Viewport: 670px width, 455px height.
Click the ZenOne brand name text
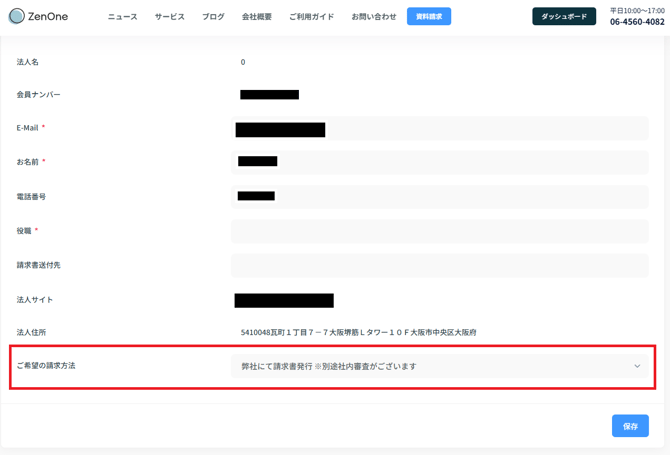[48, 16]
